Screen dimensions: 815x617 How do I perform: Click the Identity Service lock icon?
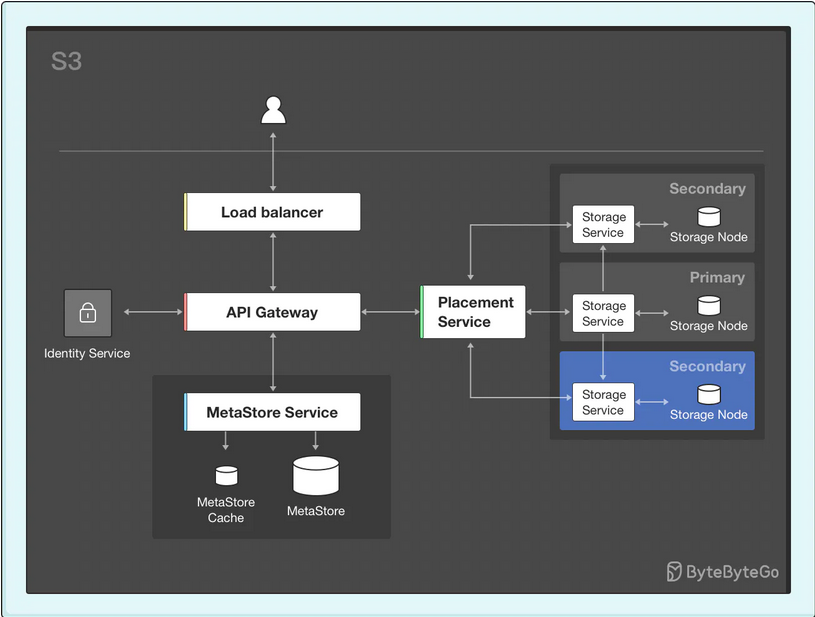click(x=88, y=313)
